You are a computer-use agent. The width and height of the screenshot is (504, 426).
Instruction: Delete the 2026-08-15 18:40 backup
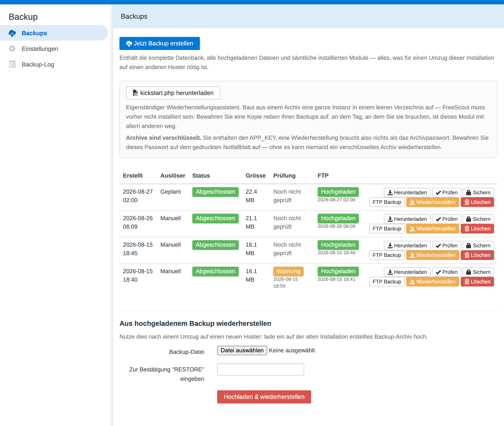point(477,281)
